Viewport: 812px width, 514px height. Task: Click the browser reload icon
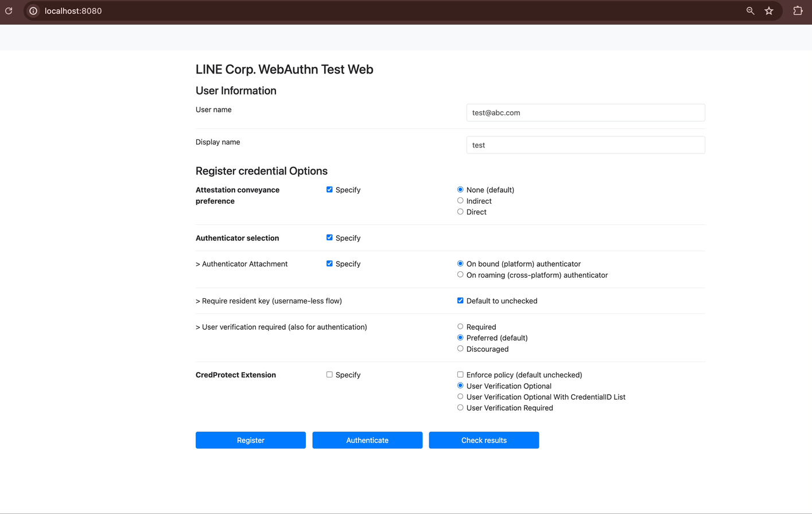click(9, 11)
